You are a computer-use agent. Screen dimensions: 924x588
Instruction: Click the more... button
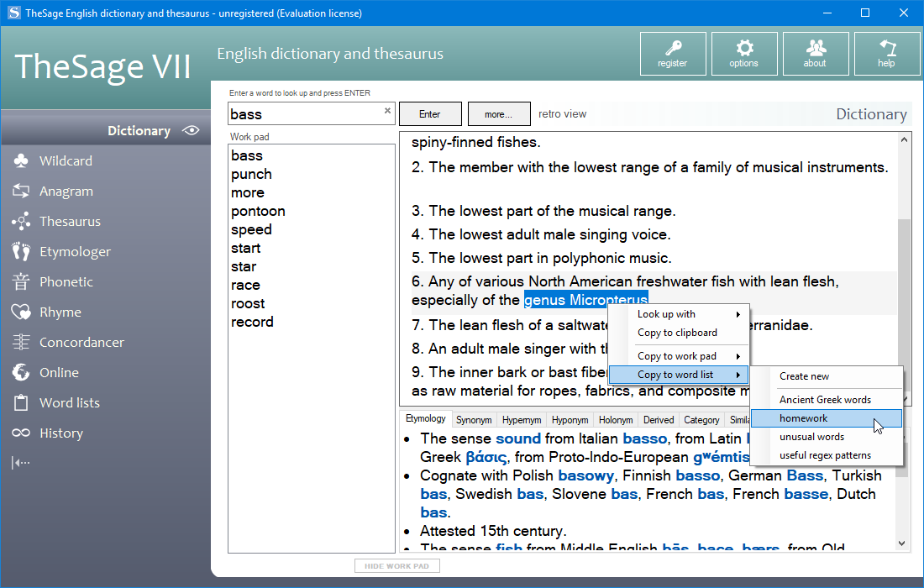[x=499, y=114]
